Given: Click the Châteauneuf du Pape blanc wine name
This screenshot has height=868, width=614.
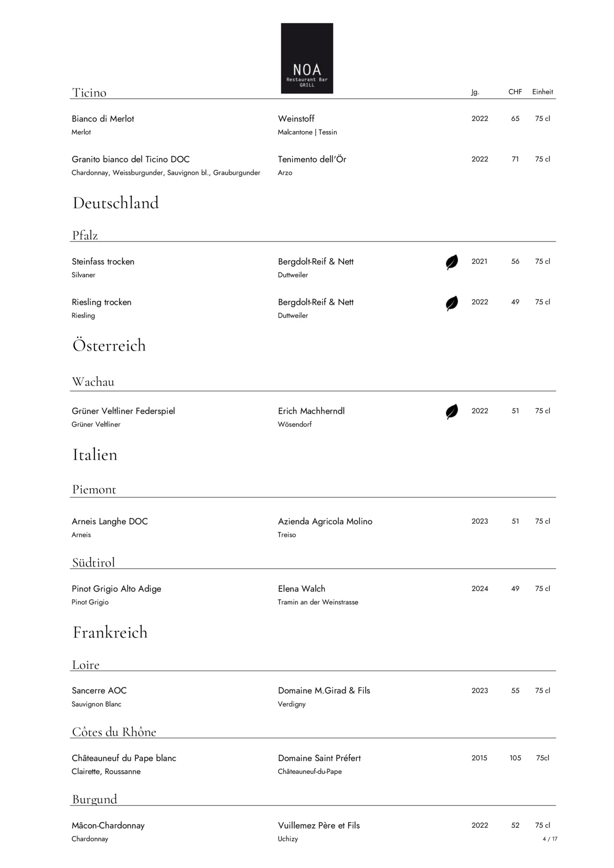Looking at the screenshot, I should (x=124, y=758).
